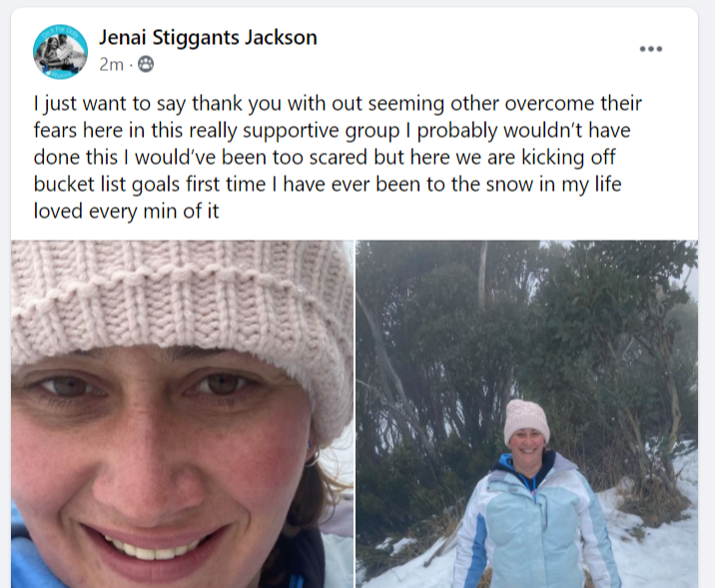The image size is (715, 588).
Task: Open Jenai's circular profile picture
Action: [60, 52]
